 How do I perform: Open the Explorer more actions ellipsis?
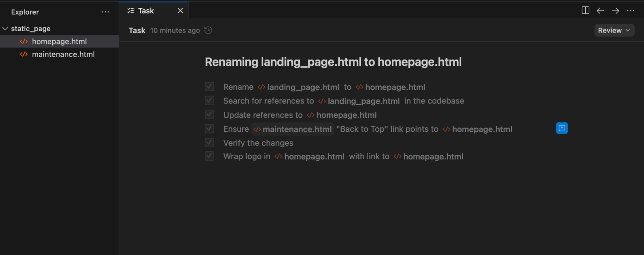click(x=105, y=12)
